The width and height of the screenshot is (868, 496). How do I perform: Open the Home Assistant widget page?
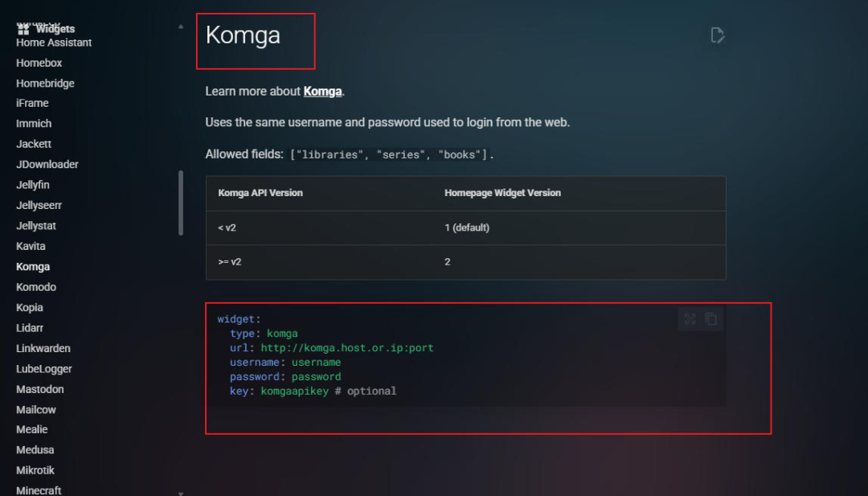[x=54, y=43]
